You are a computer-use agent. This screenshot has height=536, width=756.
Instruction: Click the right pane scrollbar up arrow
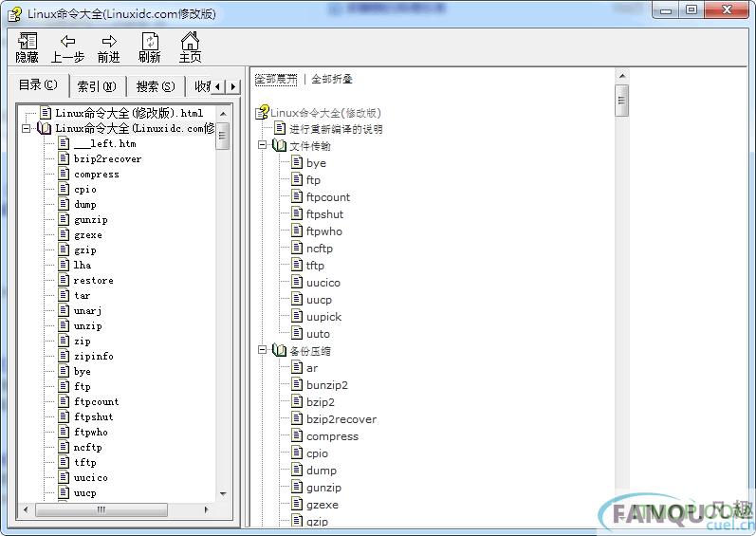[622, 76]
